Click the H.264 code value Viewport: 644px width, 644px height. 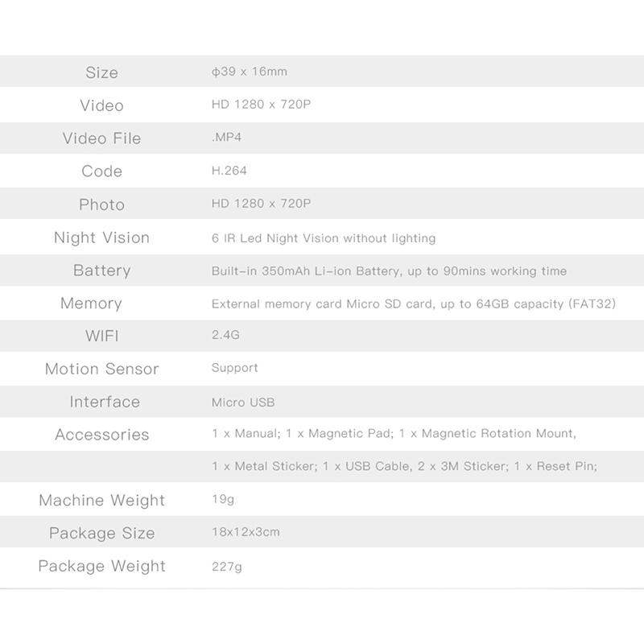[x=229, y=171]
